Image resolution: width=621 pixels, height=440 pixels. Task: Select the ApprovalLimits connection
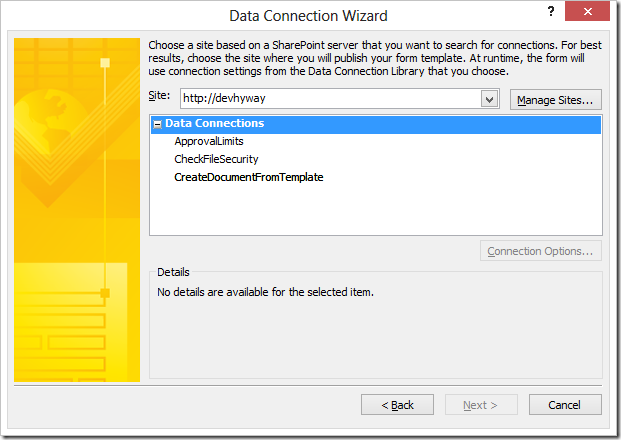coord(209,141)
